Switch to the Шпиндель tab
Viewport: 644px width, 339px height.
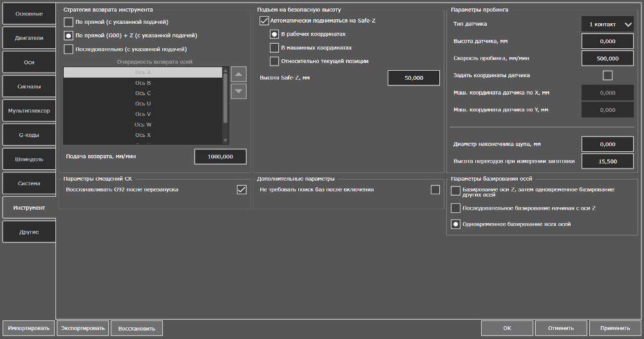pos(28,159)
